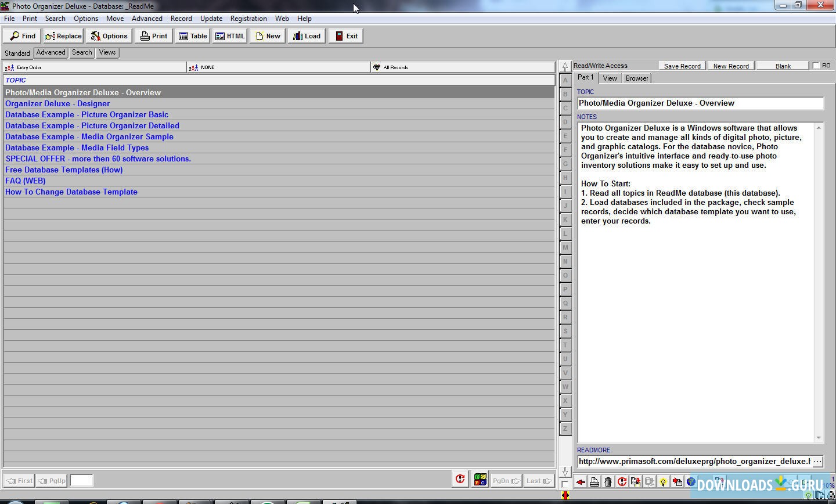Click the yellow light bulb icon in the record toolbar
The width and height of the screenshot is (836, 504).
(664, 482)
